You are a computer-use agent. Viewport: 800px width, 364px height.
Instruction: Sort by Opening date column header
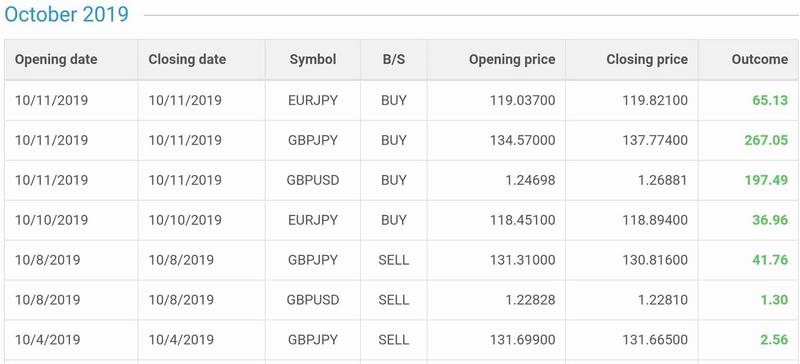point(56,60)
